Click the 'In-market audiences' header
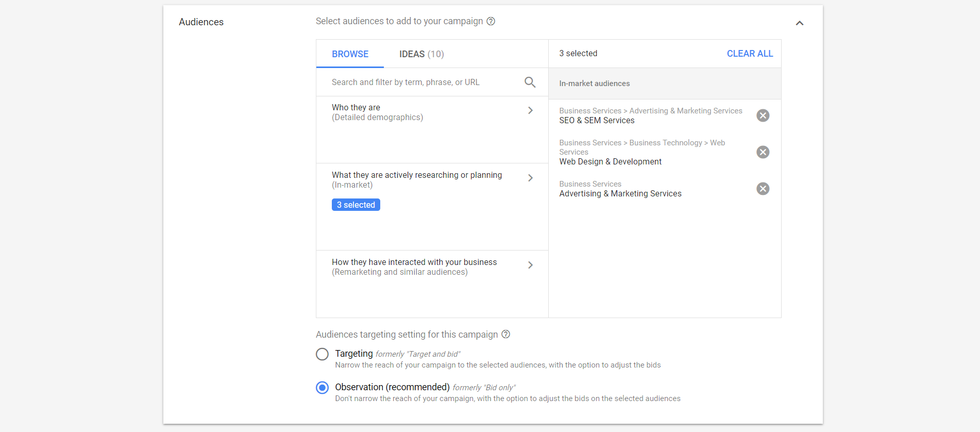980x432 pixels. [x=595, y=84]
